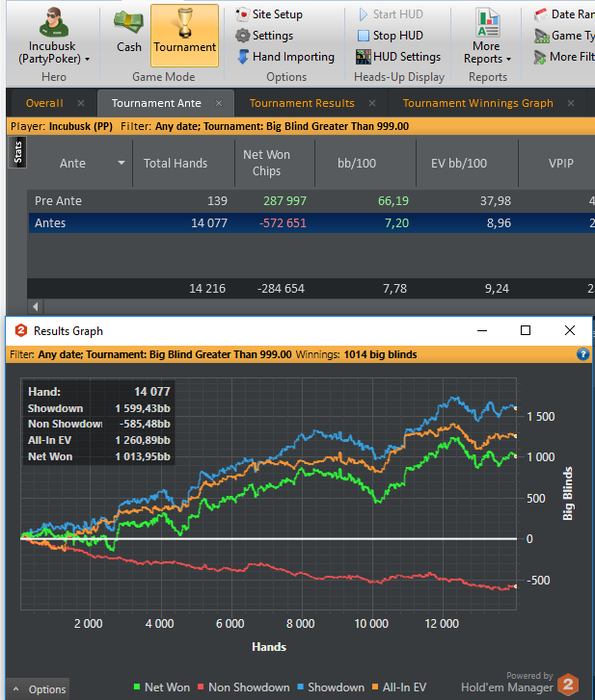Expand the graph Options panel

39,689
